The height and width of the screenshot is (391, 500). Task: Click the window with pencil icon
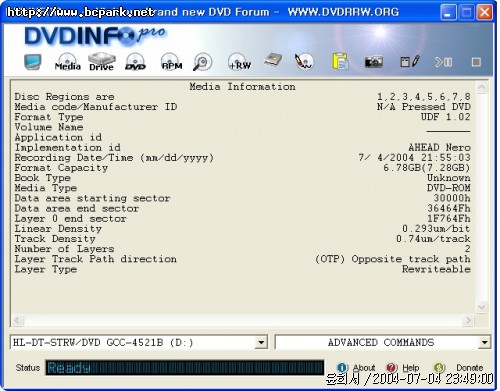[409, 62]
